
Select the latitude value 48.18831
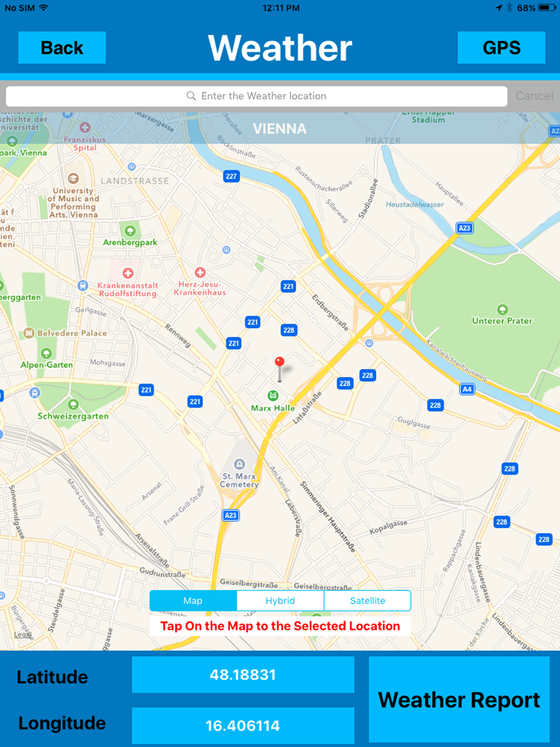click(x=243, y=675)
